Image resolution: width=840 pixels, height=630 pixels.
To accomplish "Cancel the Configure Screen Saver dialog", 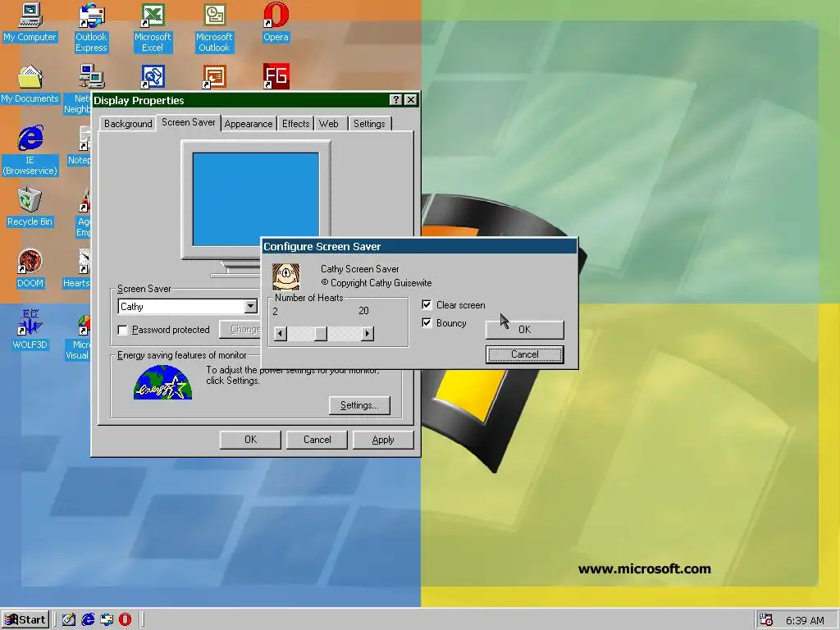I will [x=524, y=354].
